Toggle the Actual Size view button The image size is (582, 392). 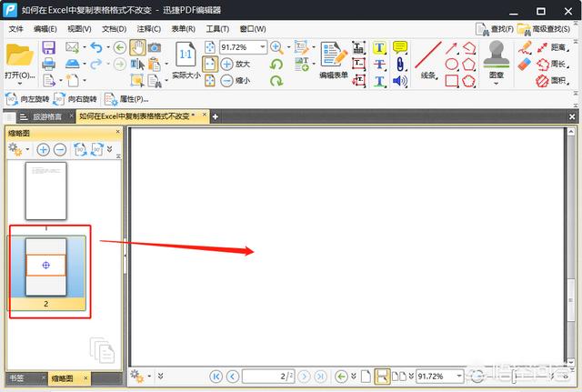pos(186,60)
